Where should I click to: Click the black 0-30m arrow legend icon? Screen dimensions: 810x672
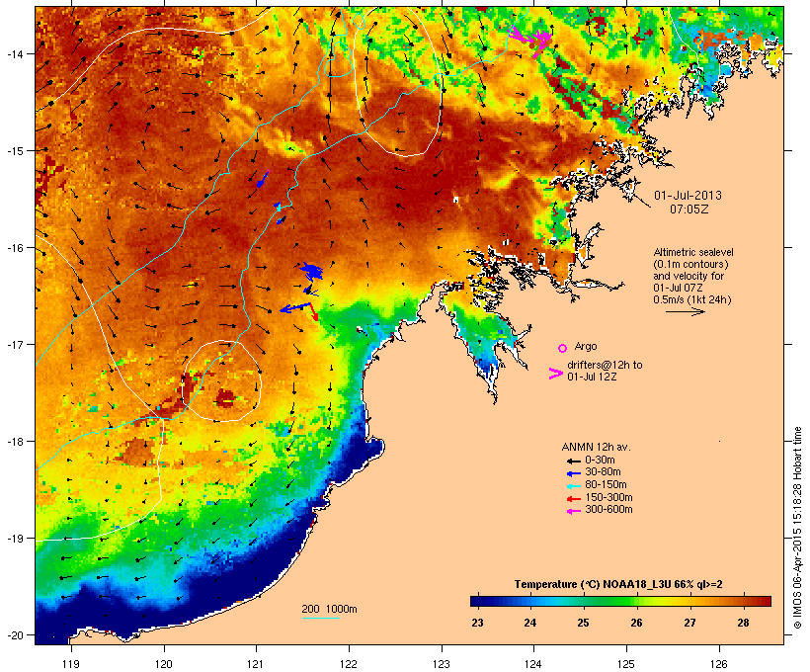tap(573, 461)
